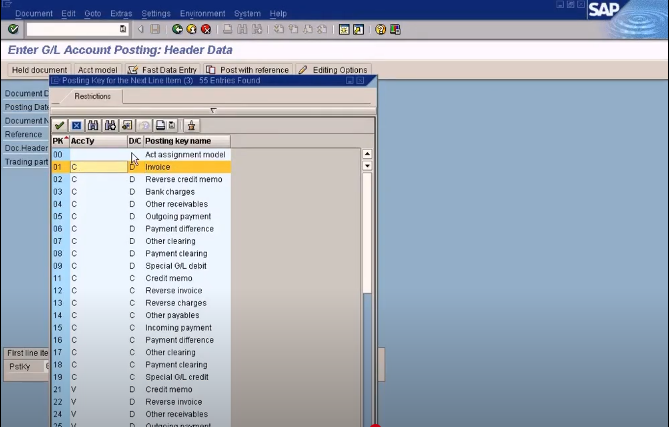
Task: Click the Customize Local Layout icon
Action: (395, 29)
